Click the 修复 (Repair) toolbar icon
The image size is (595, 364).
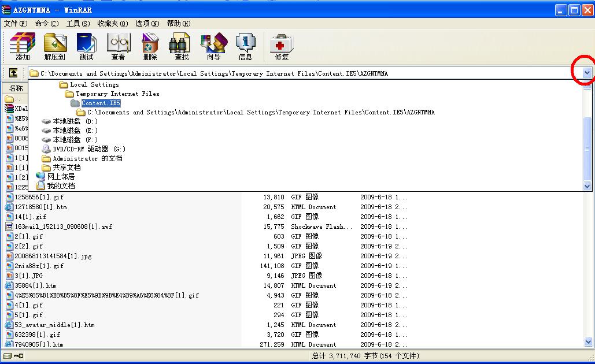click(282, 46)
